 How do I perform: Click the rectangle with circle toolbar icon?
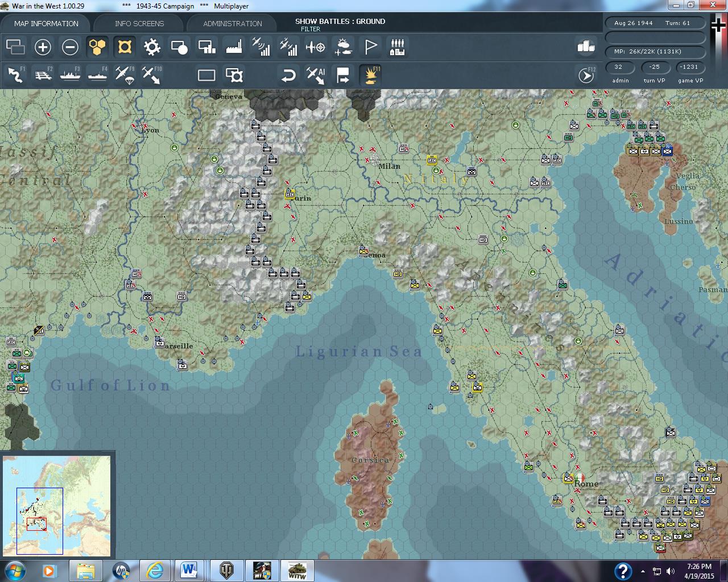point(179,47)
